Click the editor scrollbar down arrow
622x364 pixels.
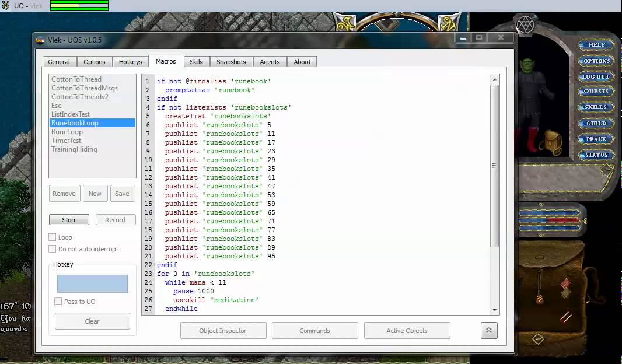point(495,310)
